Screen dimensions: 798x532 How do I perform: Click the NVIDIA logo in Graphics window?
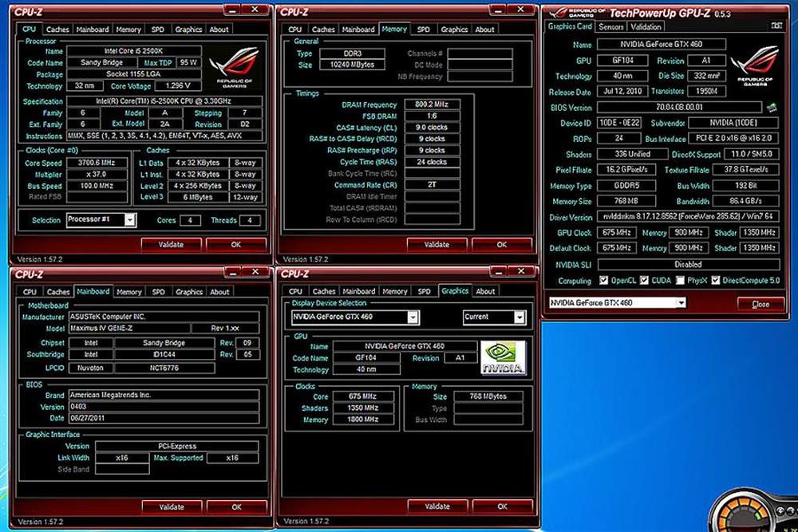pos(503,358)
